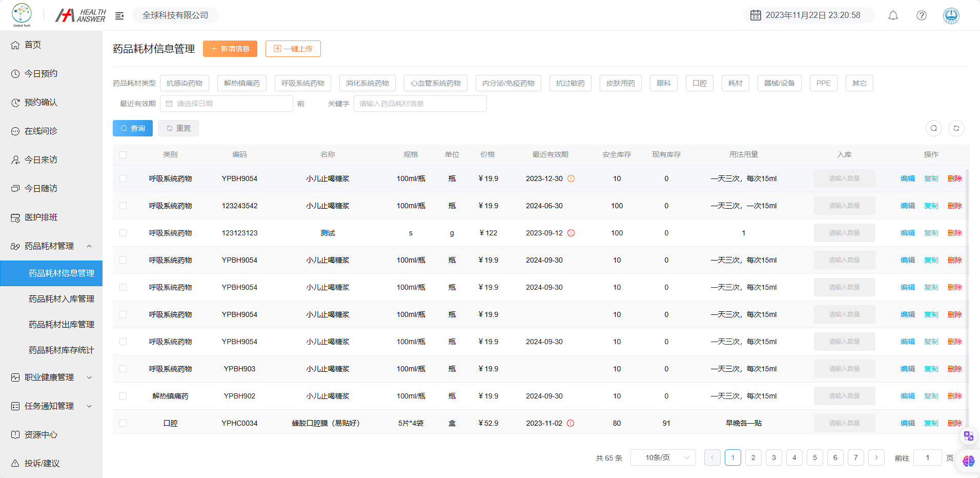Open the 最近有效期 date picker
The height and width of the screenshot is (478, 980).
click(x=227, y=104)
